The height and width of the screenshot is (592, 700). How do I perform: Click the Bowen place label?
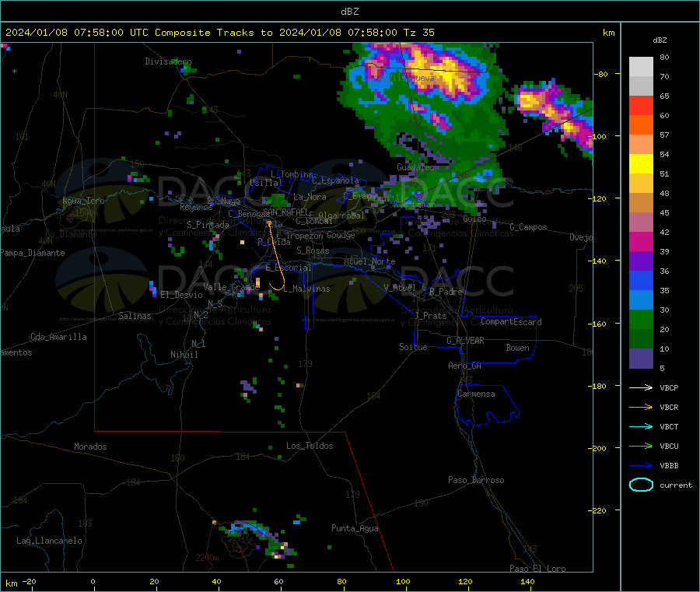click(x=517, y=348)
